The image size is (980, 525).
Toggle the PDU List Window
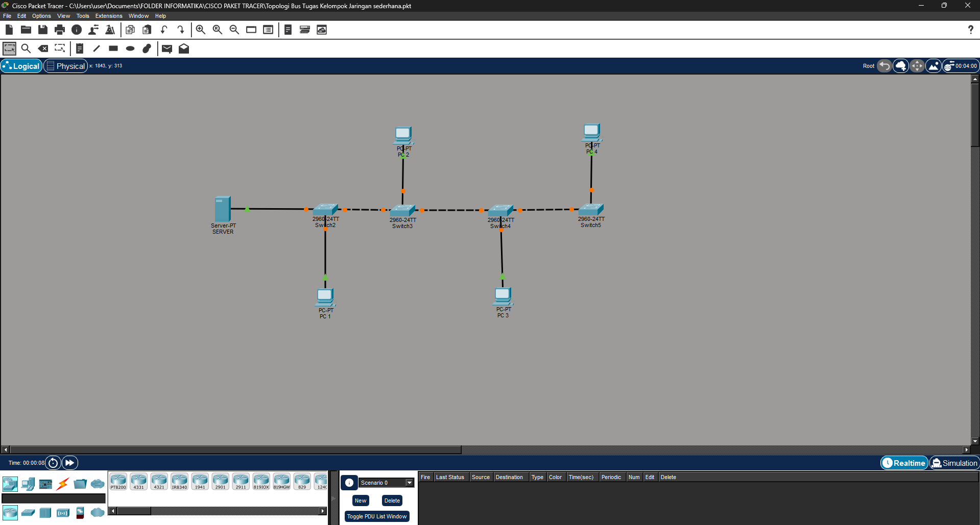377,516
